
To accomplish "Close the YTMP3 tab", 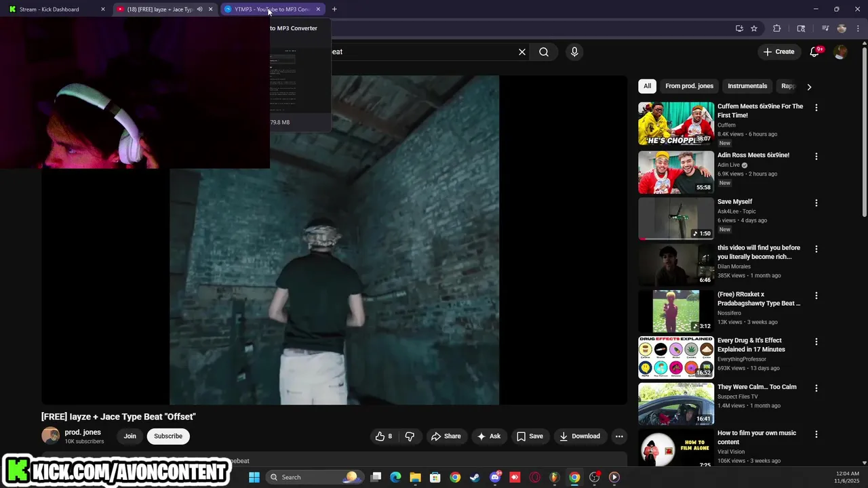I will (x=318, y=9).
